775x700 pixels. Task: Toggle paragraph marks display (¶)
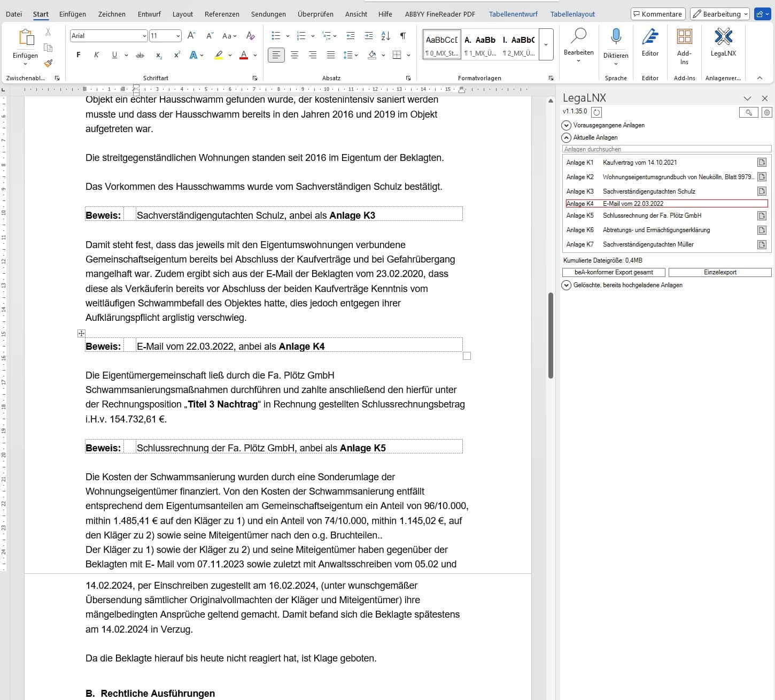point(403,36)
